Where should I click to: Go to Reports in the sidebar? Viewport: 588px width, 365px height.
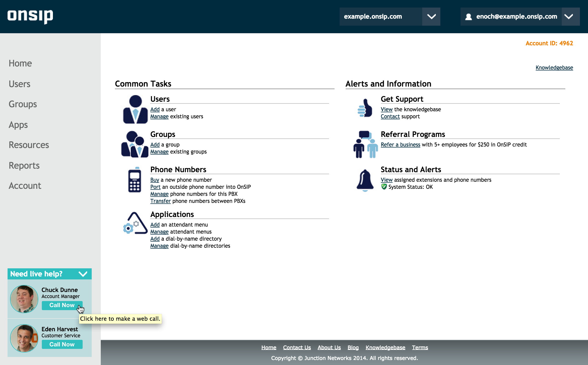point(24,166)
